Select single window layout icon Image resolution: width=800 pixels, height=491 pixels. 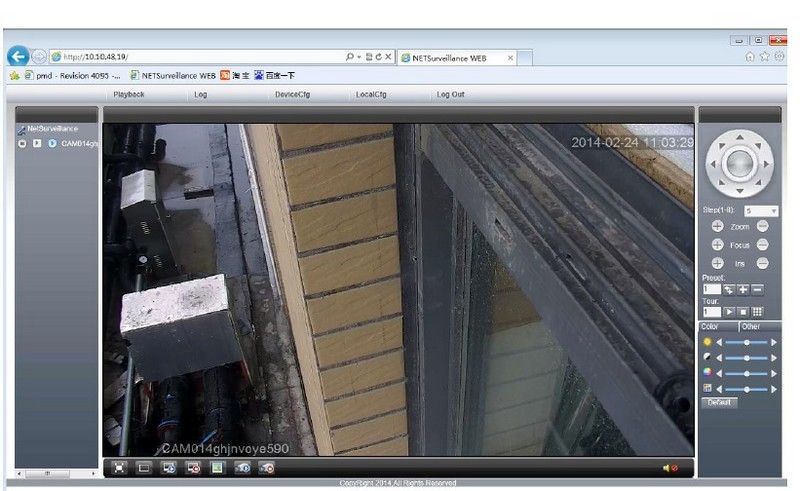144,468
